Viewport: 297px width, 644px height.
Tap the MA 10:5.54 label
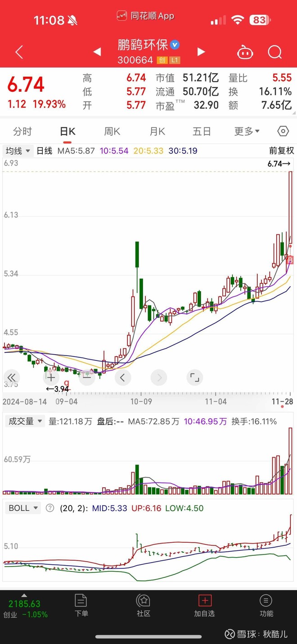coord(114,151)
